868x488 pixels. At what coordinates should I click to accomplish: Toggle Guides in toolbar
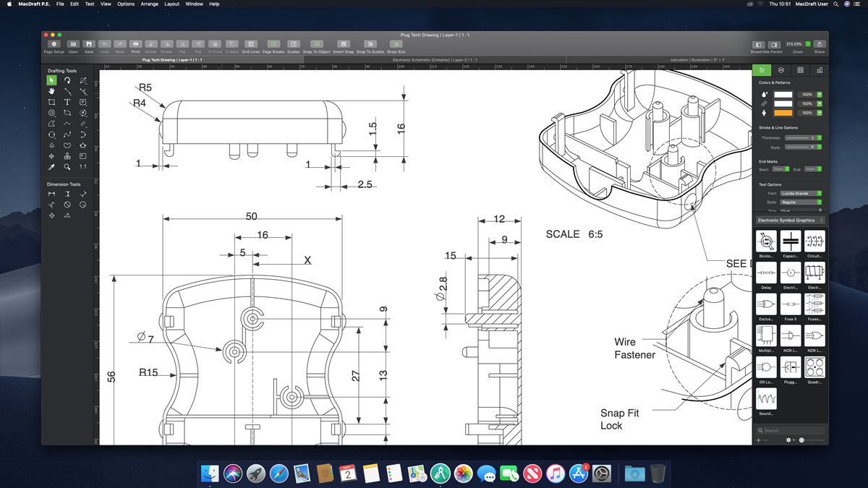[x=294, y=45]
